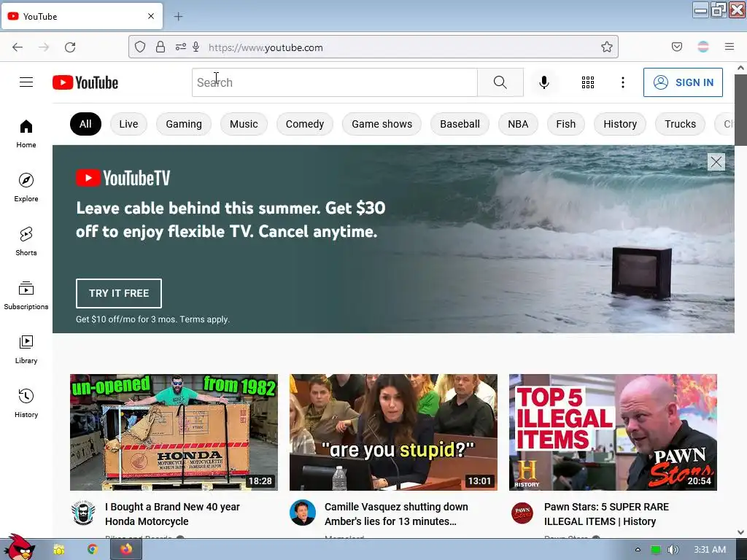Show hidden tray icons arrow
747x560 pixels.
[x=638, y=550]
